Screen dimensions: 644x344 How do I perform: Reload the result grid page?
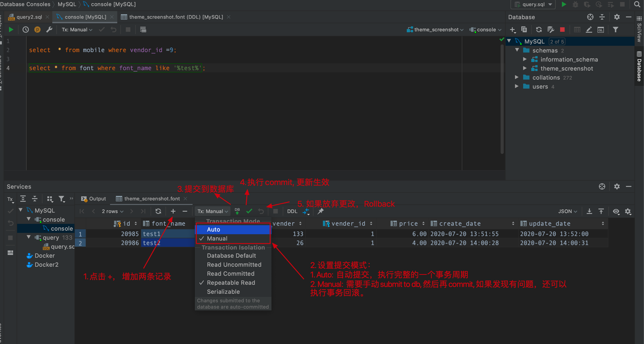click(x=158, y=211)
